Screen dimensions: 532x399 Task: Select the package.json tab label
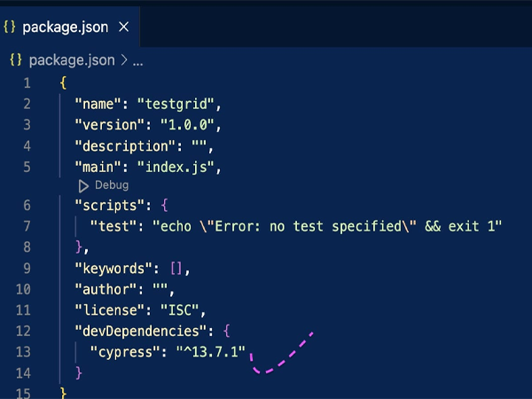point(66,27)
